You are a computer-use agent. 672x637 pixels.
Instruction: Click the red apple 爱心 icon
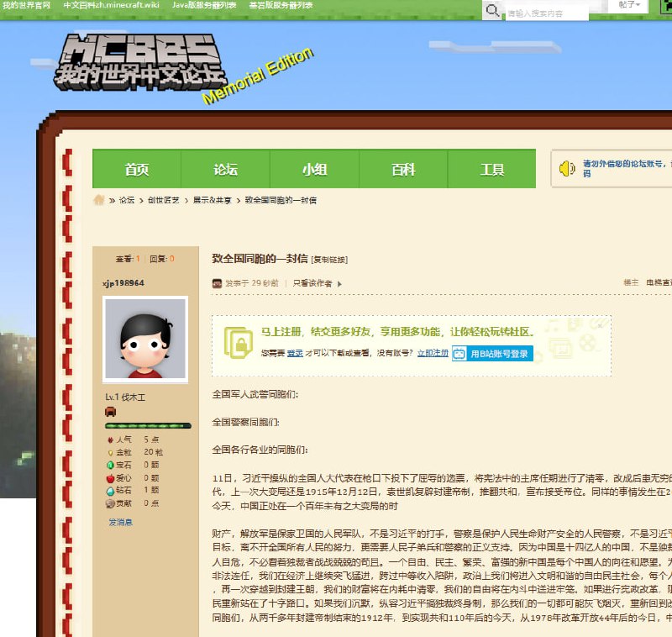pos(109,477)
